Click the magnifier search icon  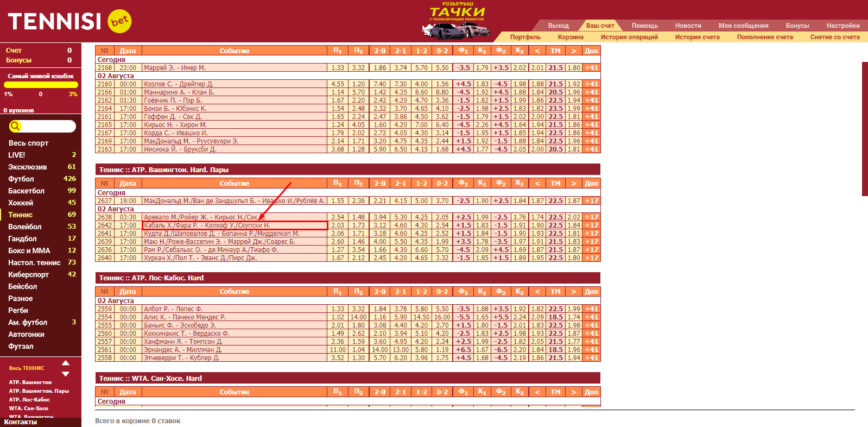coord(15,126)
